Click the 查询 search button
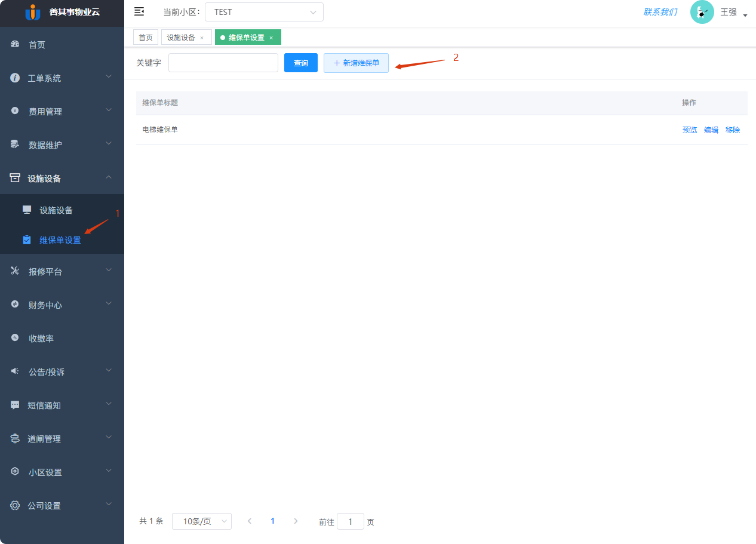 click(300, 62)
